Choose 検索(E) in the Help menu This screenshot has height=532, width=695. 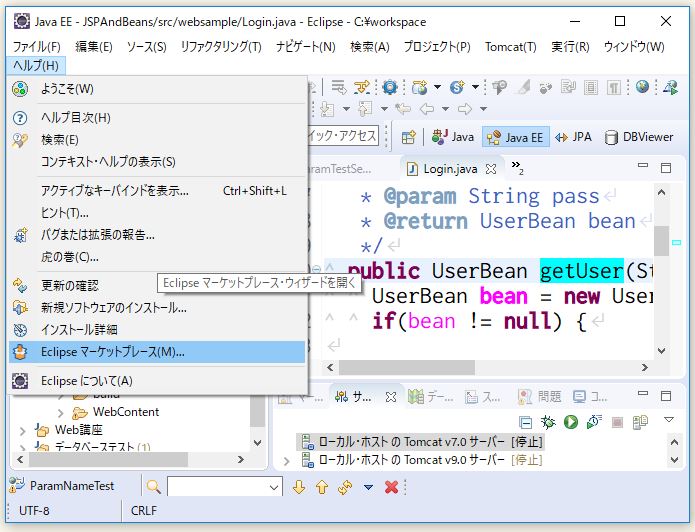tap(157, 140)
